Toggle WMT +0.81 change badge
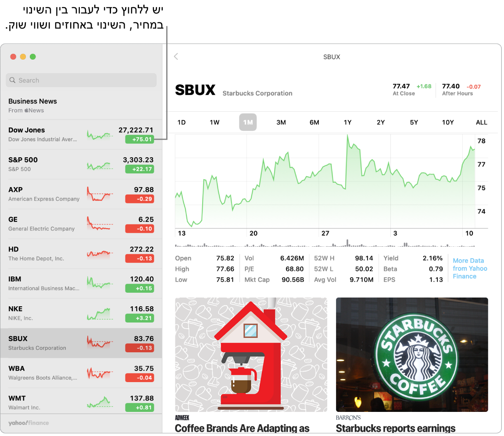504x436 pixels. pyautogui.click(x=140, y=408)
